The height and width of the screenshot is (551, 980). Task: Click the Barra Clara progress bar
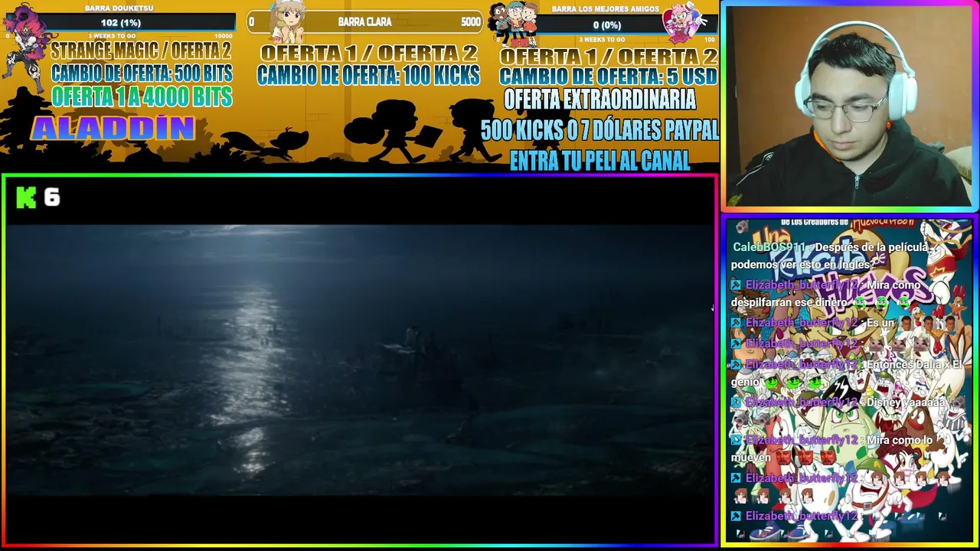(365, 22)
